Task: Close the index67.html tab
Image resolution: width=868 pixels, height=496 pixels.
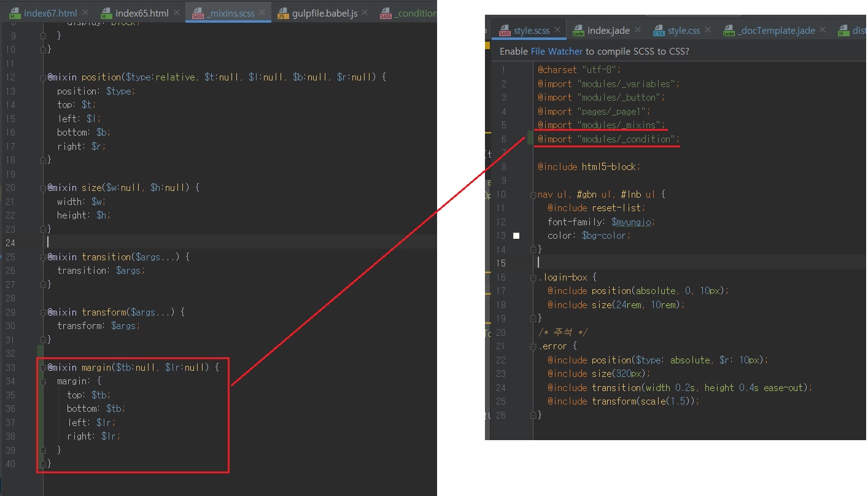Action: [85, 14]
